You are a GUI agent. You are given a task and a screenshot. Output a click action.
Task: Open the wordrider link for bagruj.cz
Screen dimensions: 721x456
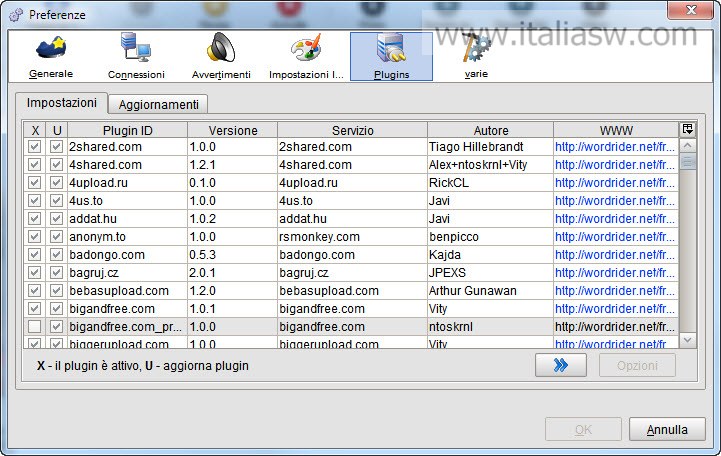point(615,273)
